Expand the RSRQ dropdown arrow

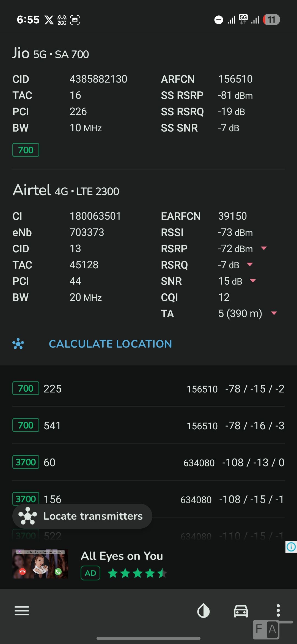click(x=250, y=264)
